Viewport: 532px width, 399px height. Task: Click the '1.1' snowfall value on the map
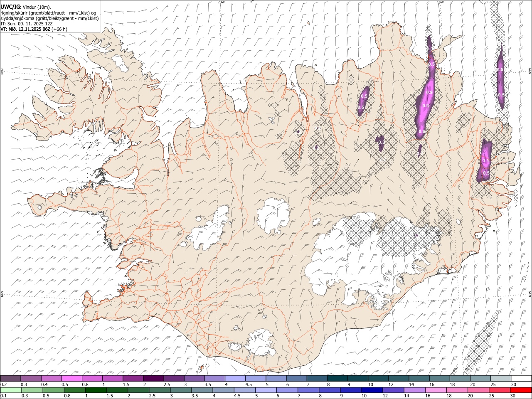[486, 160]
